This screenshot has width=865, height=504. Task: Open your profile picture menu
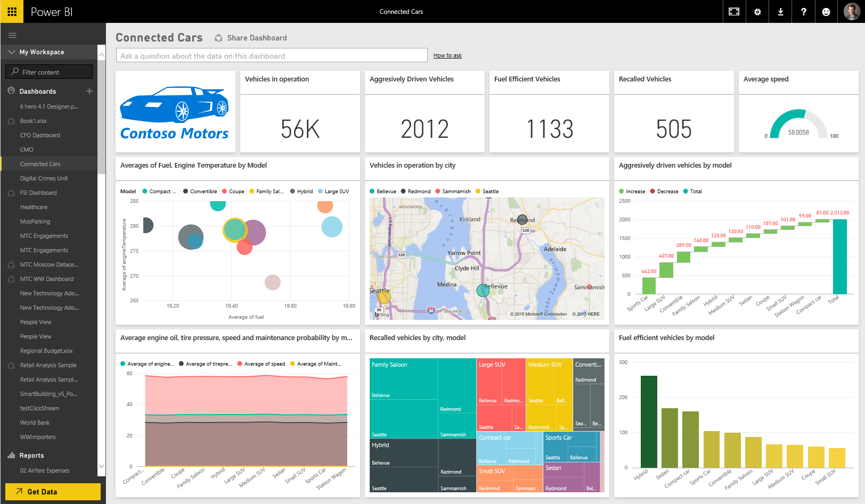[851, 11]
